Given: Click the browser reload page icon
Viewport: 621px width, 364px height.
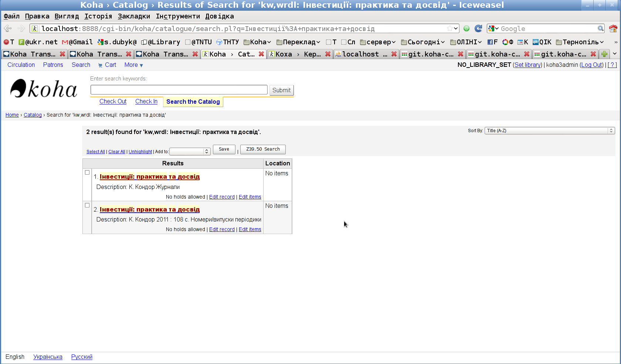Looking at the screenshot, I should [x=478, y=28].
